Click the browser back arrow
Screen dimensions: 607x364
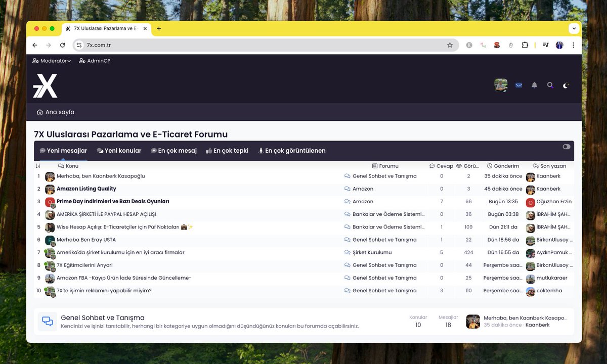[x=34, y=45]
